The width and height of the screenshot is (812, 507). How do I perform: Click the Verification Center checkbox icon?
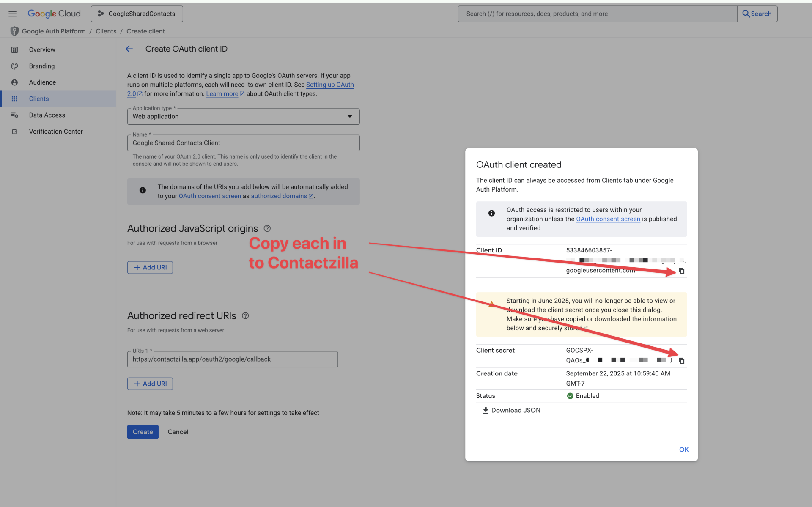tap(14, 132)
